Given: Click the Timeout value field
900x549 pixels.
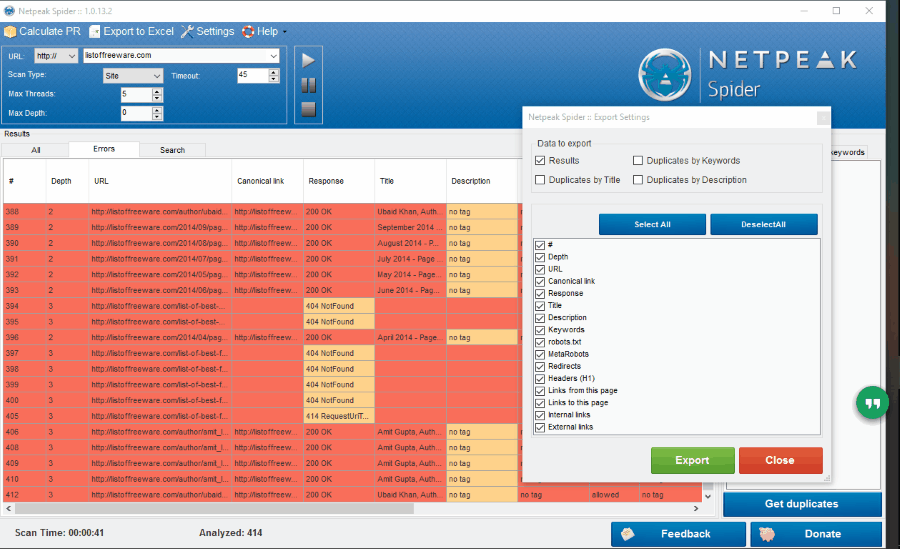Looking at the screenshot, I should coord(253,76).
